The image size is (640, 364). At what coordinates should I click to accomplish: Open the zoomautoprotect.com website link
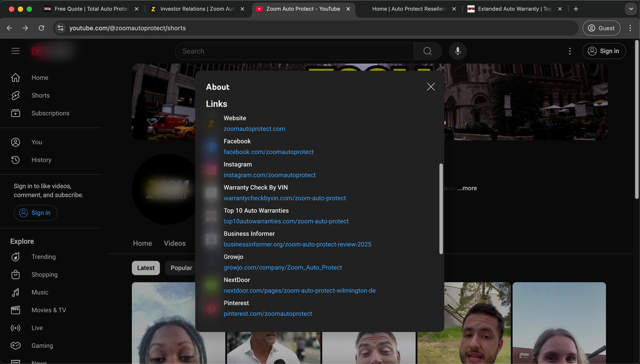point(254,129)
